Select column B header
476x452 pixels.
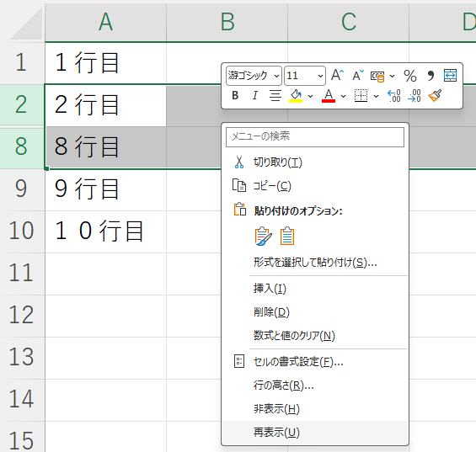click(227, 22)
